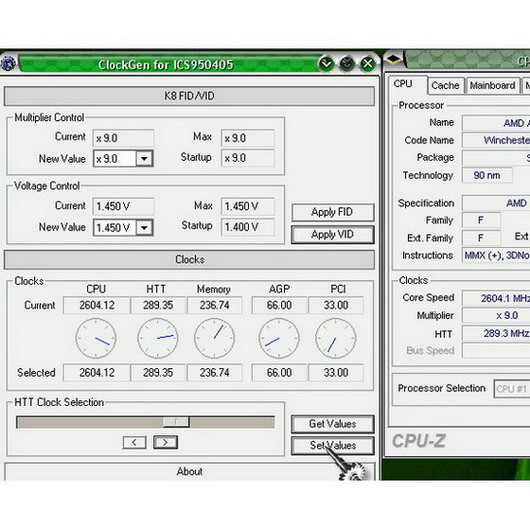Click the double-arrow tray icon in ClockGen title
530x530 pixels.
pos(347,64)
